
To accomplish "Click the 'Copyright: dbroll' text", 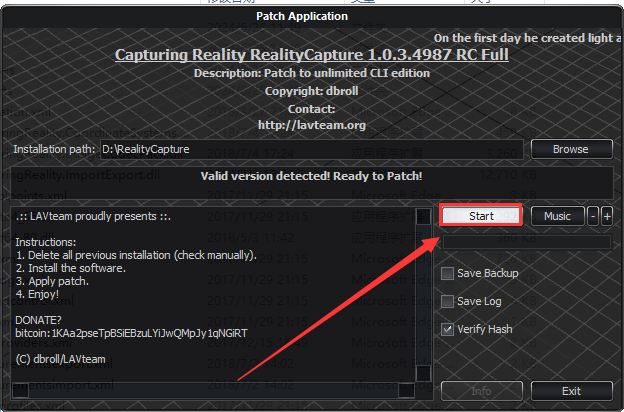I will click(x=312, y=91).
